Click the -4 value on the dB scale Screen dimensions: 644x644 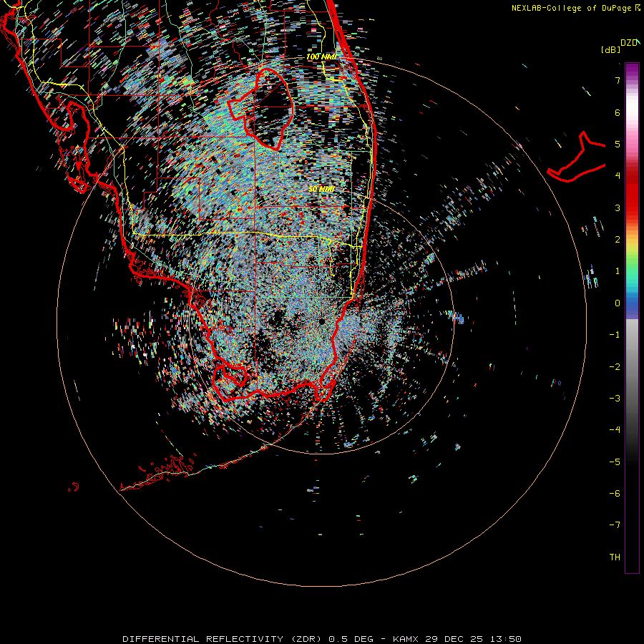[615, 430]
